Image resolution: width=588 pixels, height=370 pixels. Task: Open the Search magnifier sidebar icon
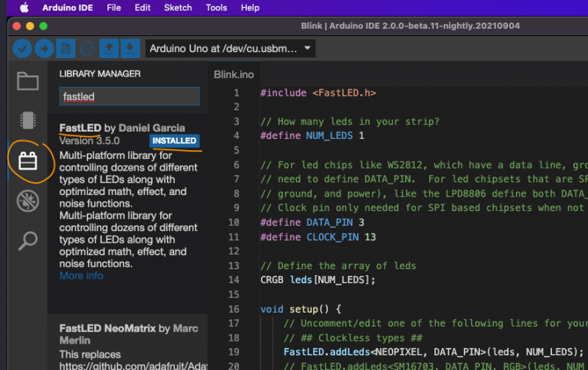(28, 241)
